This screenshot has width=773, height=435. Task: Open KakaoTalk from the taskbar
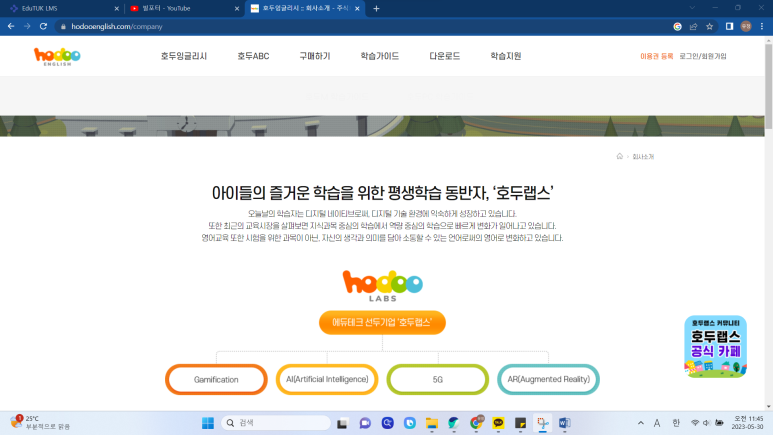coord(498,423)
